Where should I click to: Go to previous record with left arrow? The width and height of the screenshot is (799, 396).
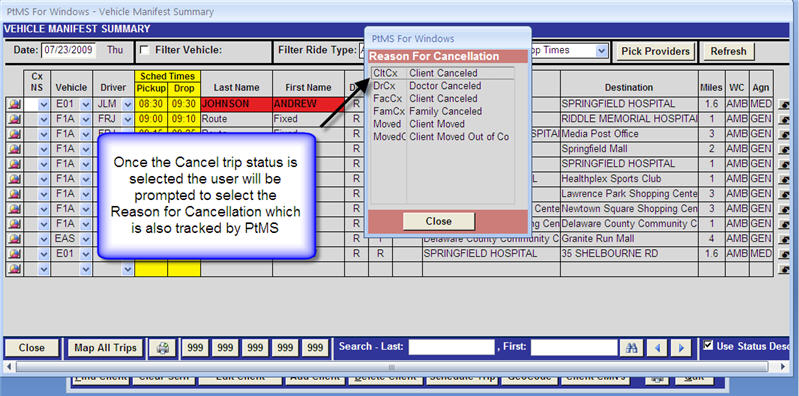click(657, 348)
